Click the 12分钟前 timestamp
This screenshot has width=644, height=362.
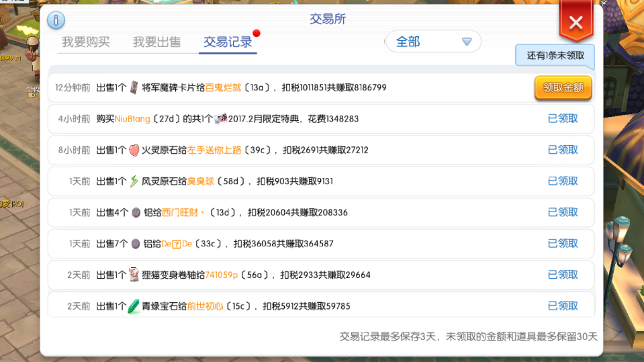click(73, 87)
